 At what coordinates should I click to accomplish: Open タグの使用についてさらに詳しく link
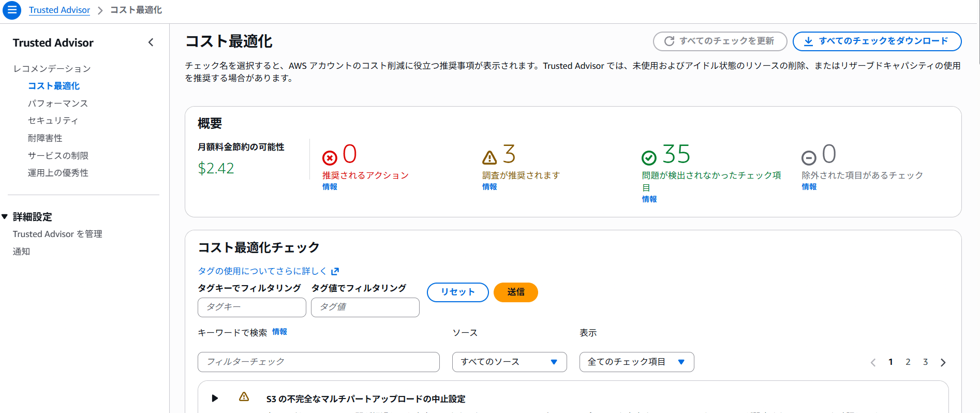262,271
